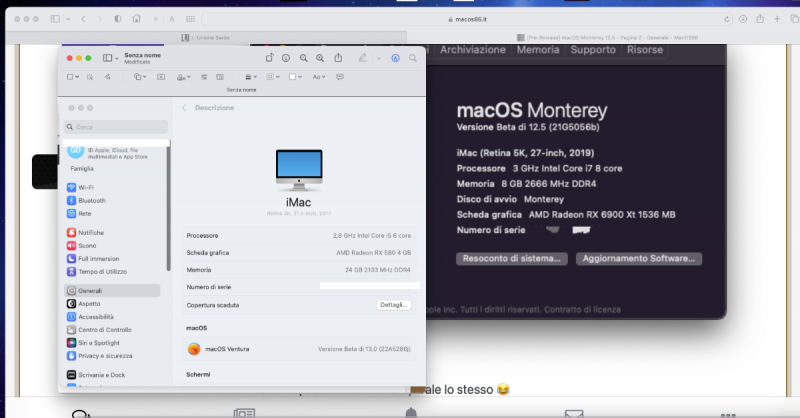Go back in Safari
The height and width of the screenshot is (418, 800).
click(84, 19)
